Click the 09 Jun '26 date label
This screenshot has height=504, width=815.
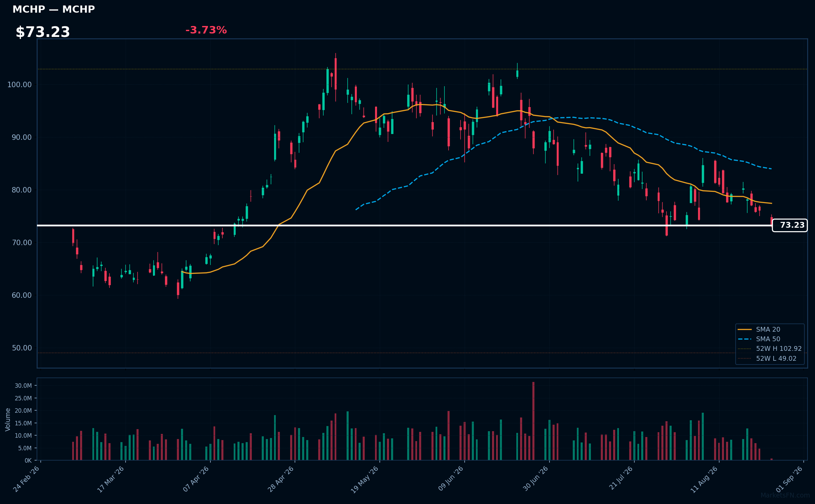450,479
